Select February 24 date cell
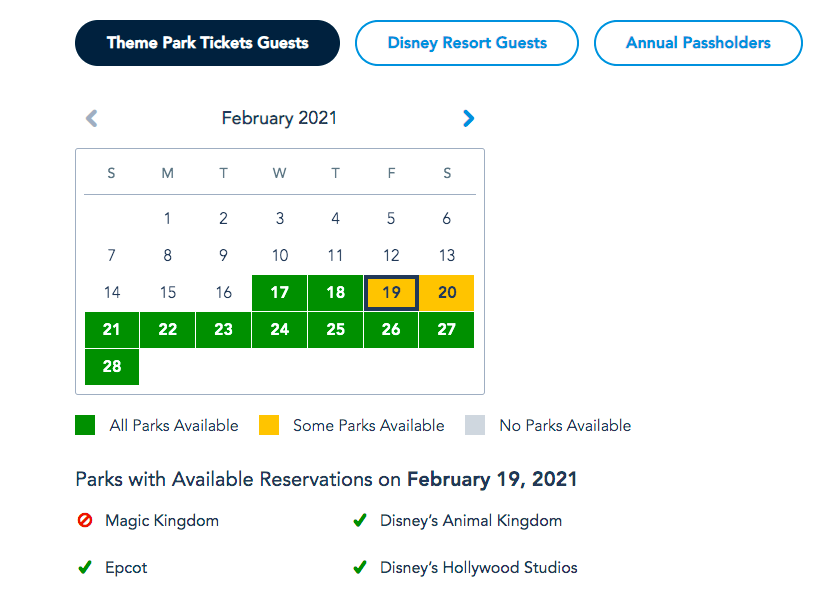The width and height of the screenshot is (832, 604). (280, 330)
